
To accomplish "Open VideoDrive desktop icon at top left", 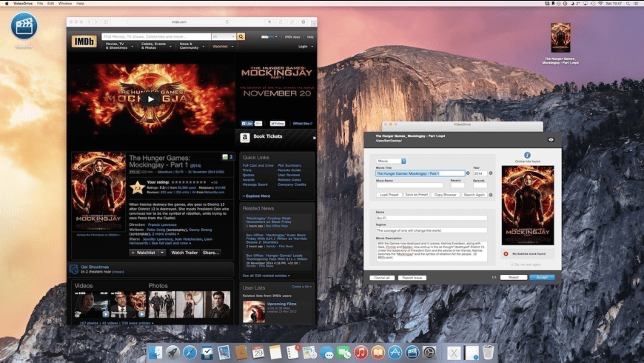I will click(24, 26).
